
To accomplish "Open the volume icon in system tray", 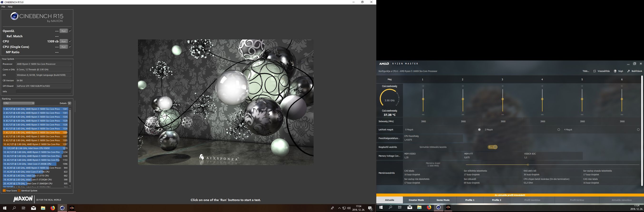I will point(349,208).
